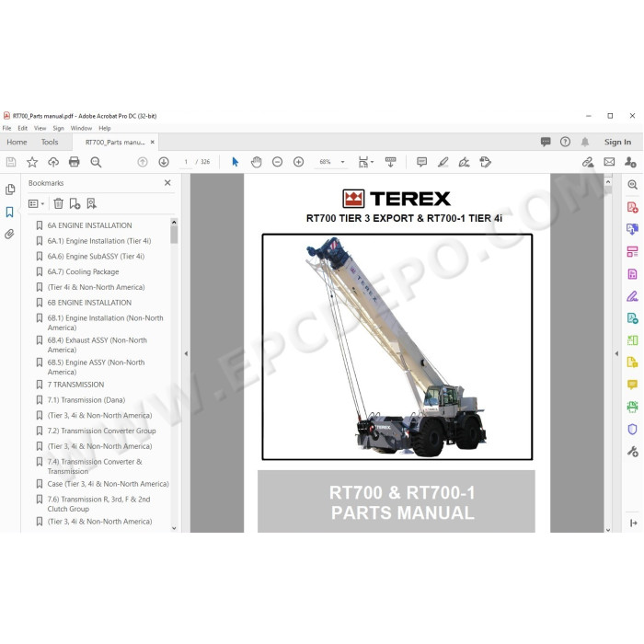Click the document scroll down arrow

pos(608,529)
